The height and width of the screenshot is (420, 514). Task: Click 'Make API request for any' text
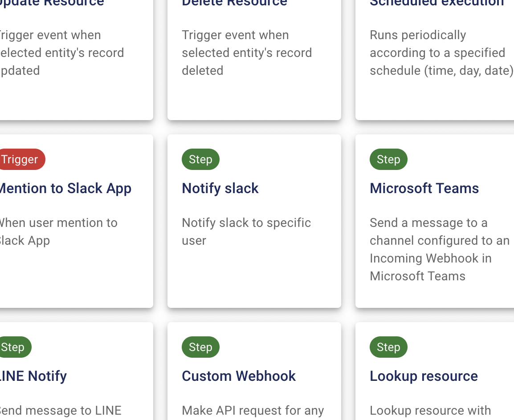pyautogui.click(x=253, y=411)
